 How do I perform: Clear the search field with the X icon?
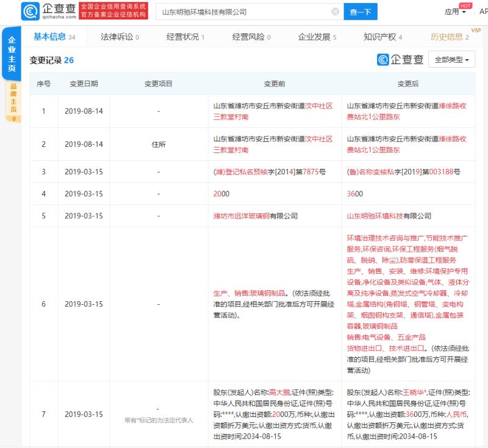point(335,12)
